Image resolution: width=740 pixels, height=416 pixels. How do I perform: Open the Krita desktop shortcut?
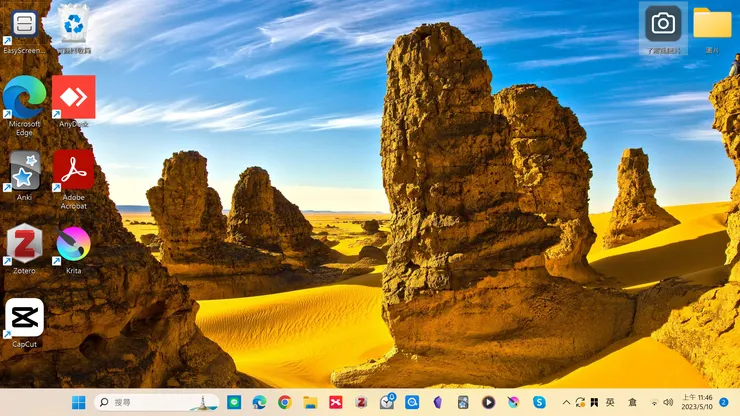click(73, 250)
